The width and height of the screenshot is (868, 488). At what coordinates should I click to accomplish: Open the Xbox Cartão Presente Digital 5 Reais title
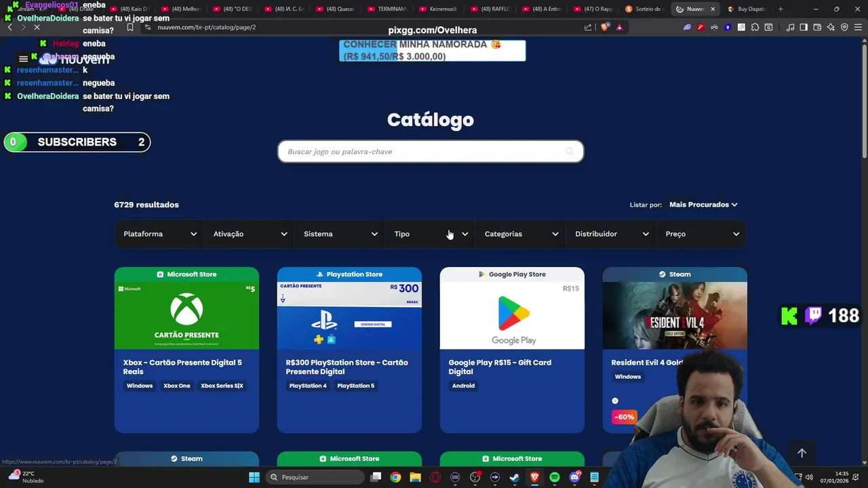pos(182,367)
